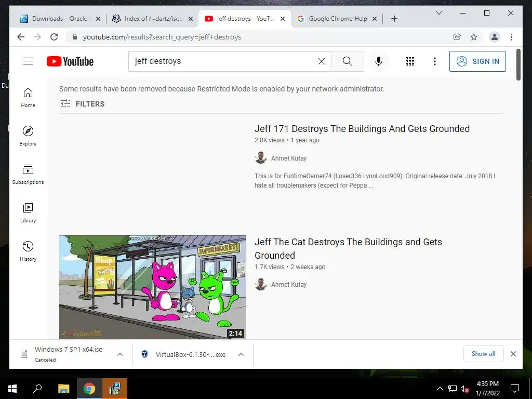Go to Home in the sidebar
The image size is (532, 399).
[28, 98]
